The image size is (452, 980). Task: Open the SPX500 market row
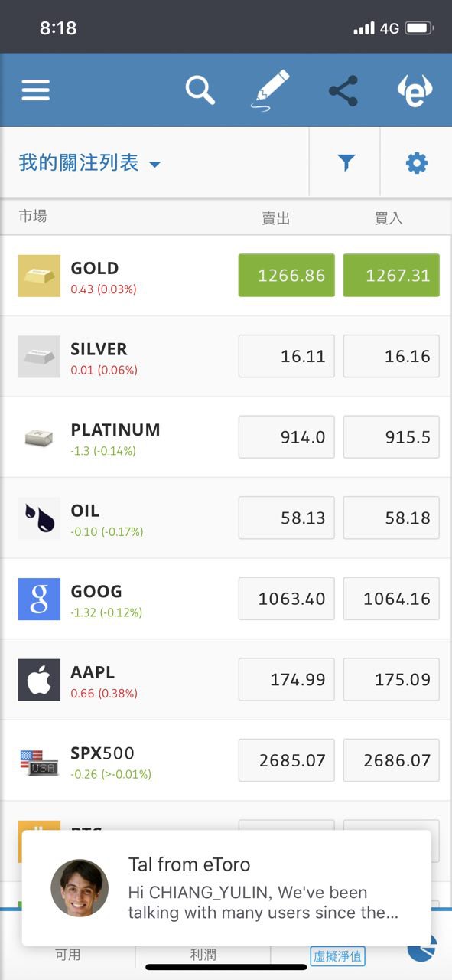point(226,760)
